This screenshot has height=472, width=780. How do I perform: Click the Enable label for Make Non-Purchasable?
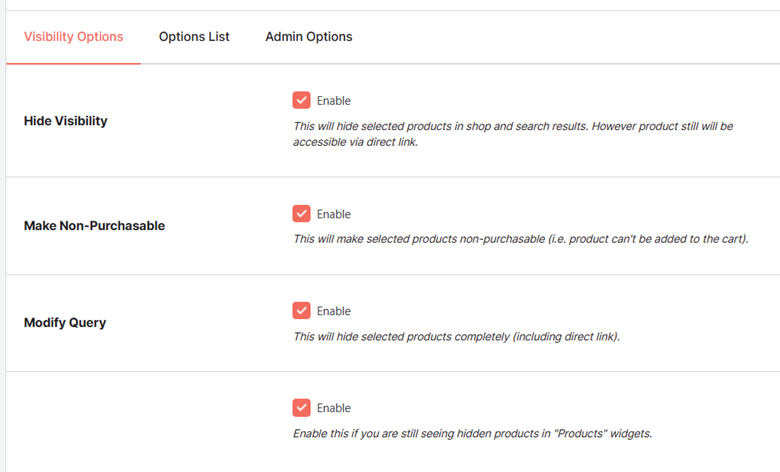point(334,214)
